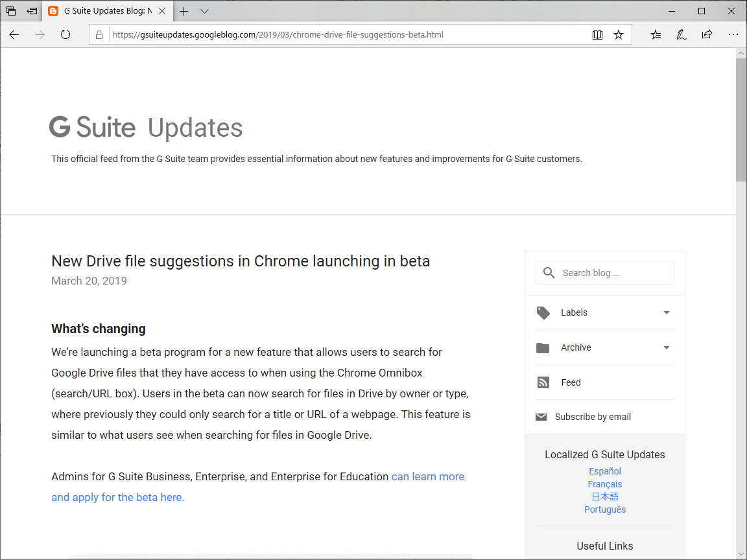
Task: Select the Labels tag icon
Action: 543,312
